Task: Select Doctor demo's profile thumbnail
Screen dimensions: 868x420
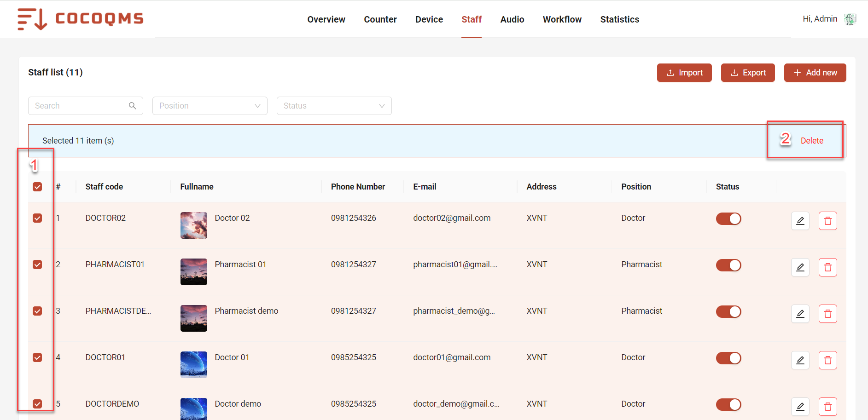Action: [193, 408]
